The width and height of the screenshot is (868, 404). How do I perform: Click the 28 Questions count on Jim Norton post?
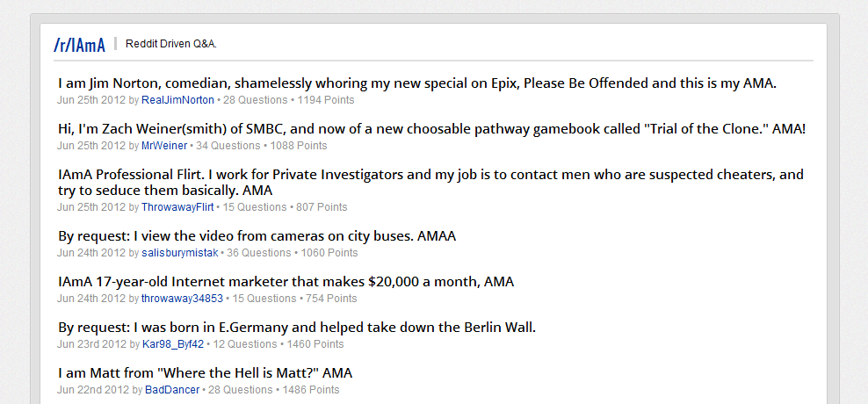255,100
